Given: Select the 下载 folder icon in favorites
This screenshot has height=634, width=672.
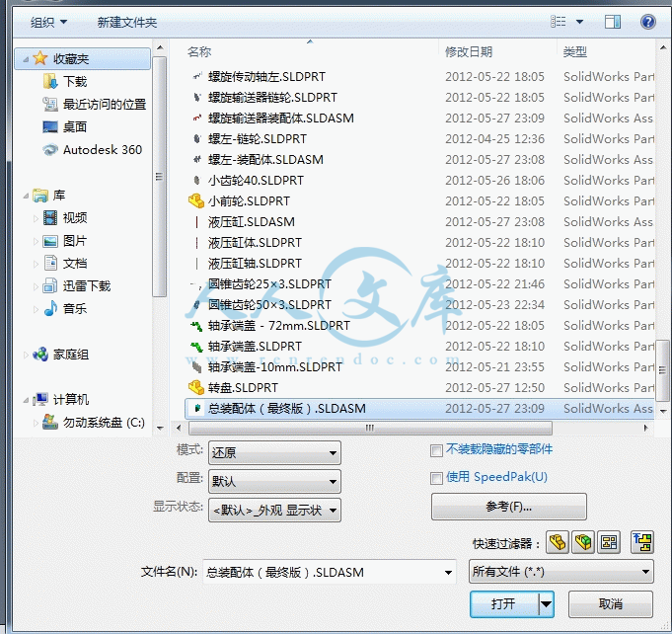Looking at the screenshot, I should pos(50,81).
